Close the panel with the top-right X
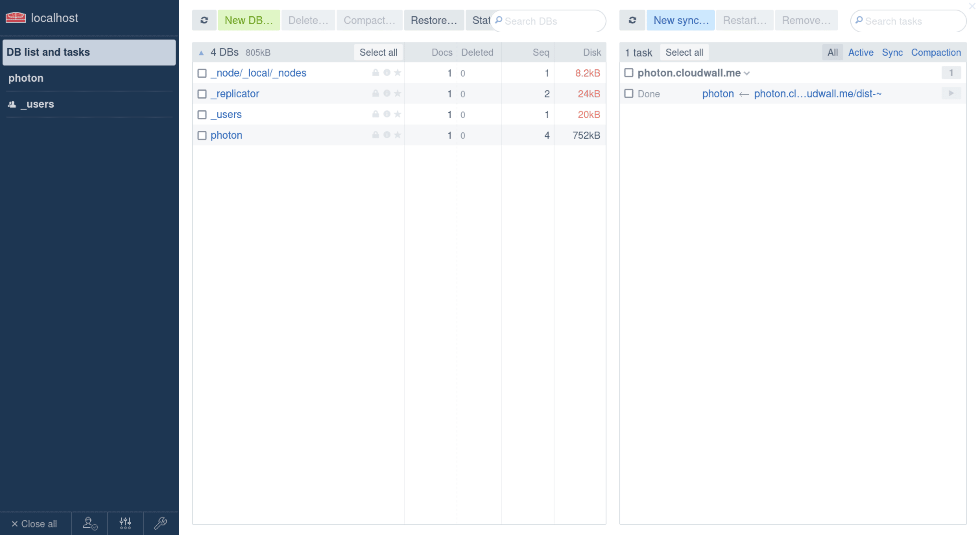 tap(972, 6)
